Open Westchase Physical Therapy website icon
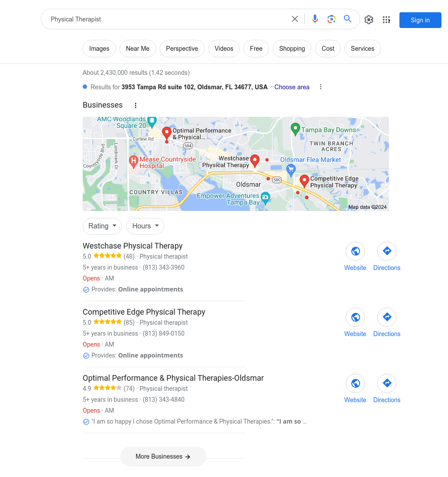Screen dimensions: 448x477 355,251
